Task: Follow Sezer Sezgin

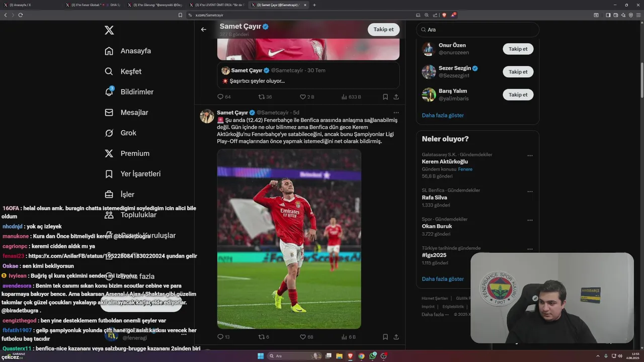Action: tap(518, 72)
